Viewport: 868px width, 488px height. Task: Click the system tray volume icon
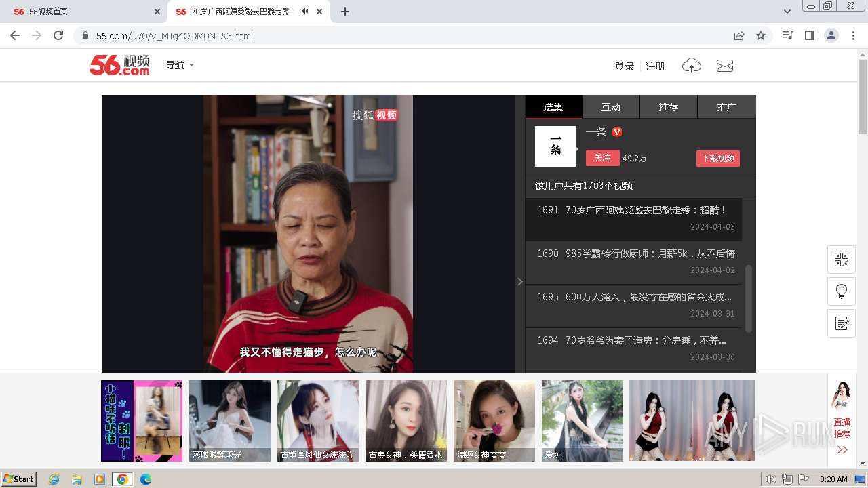point(771,479)
